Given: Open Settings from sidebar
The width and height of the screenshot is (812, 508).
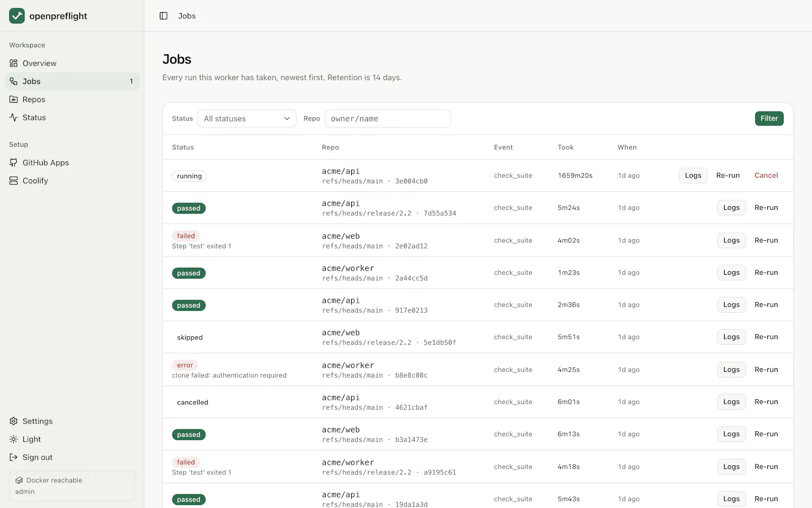Looking at the screenshot, I should click(x=72, y=421).
